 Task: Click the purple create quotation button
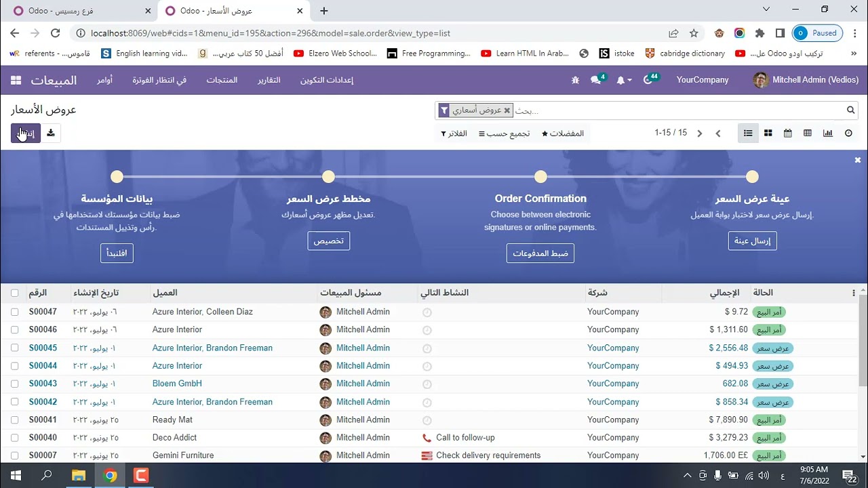(26, 133)
